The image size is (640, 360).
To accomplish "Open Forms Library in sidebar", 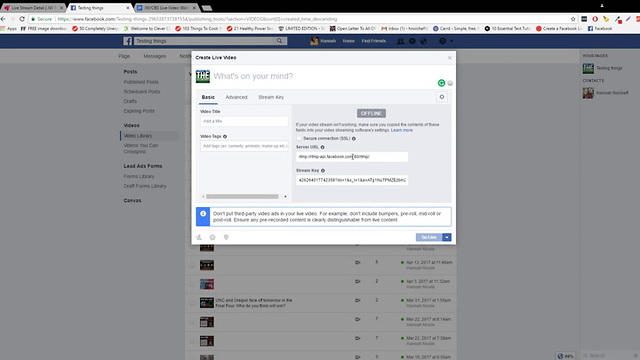I will click(139, 176).
